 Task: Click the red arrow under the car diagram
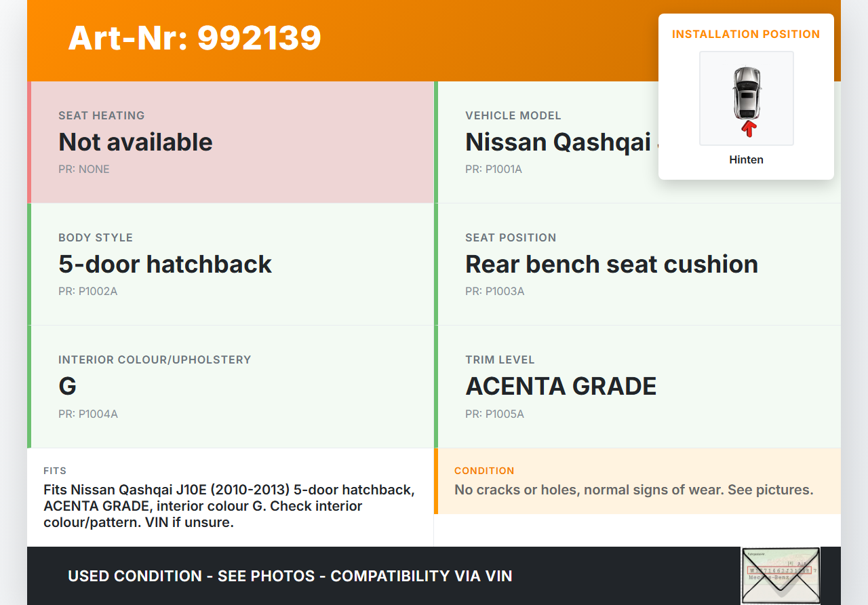coord(748,128)
